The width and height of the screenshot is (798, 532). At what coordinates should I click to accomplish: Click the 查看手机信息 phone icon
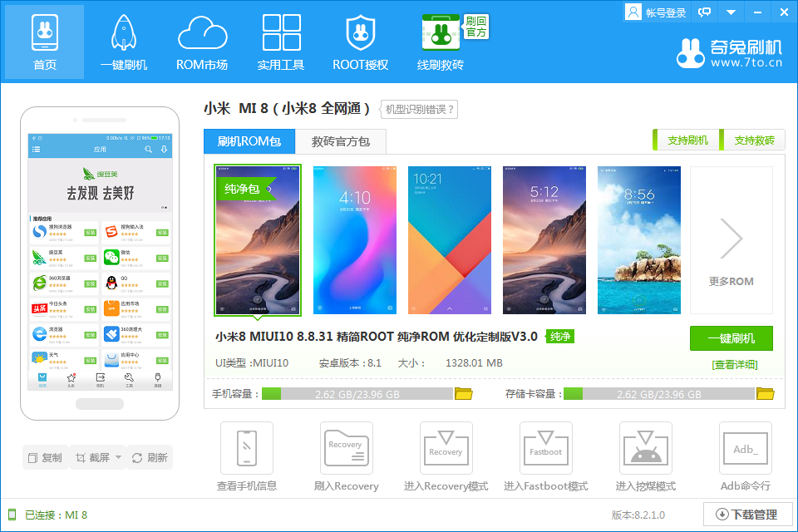[x=247, y=449]
